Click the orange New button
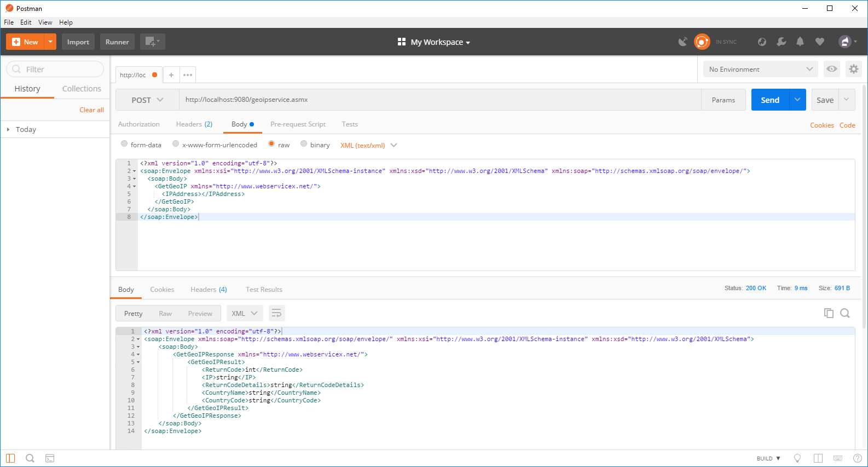The height and width of the screenshot is (467, 868). (x=25, y=42)
